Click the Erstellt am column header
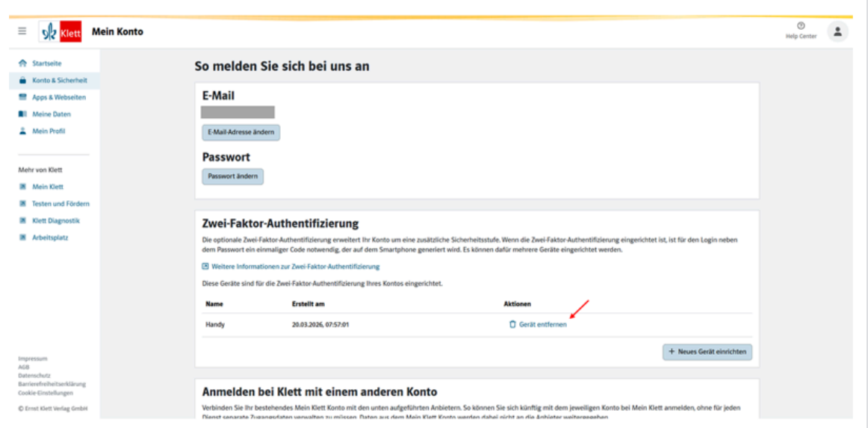Viewport: 868px width, 428px height. (x=307, y=304)
